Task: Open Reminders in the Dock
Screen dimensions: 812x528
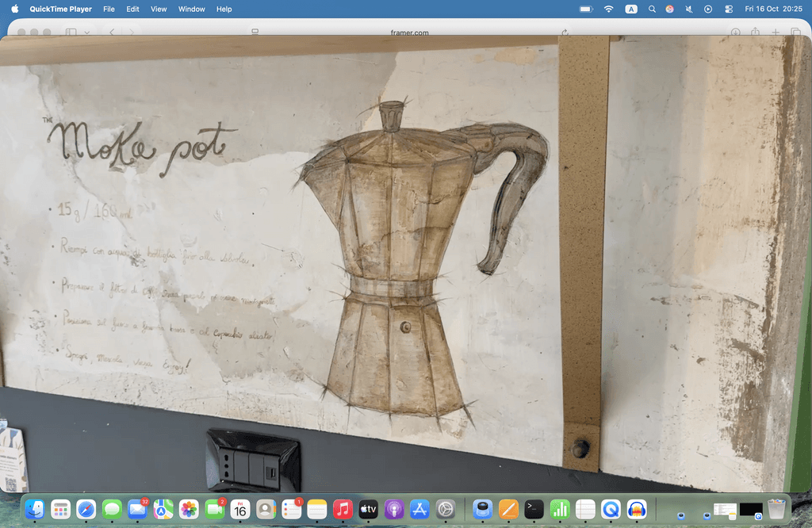Action: (x=292, y=509)
